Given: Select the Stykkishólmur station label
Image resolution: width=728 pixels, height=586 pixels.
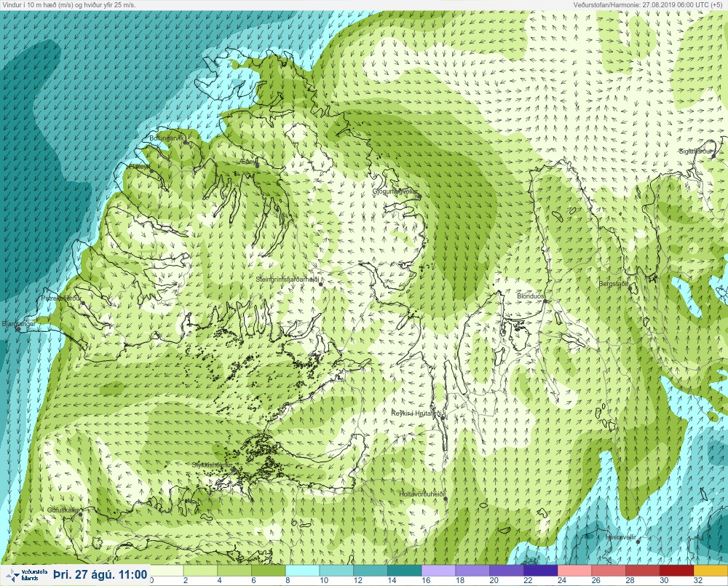Looking at the screenshot, I should [x=212, y=465].
